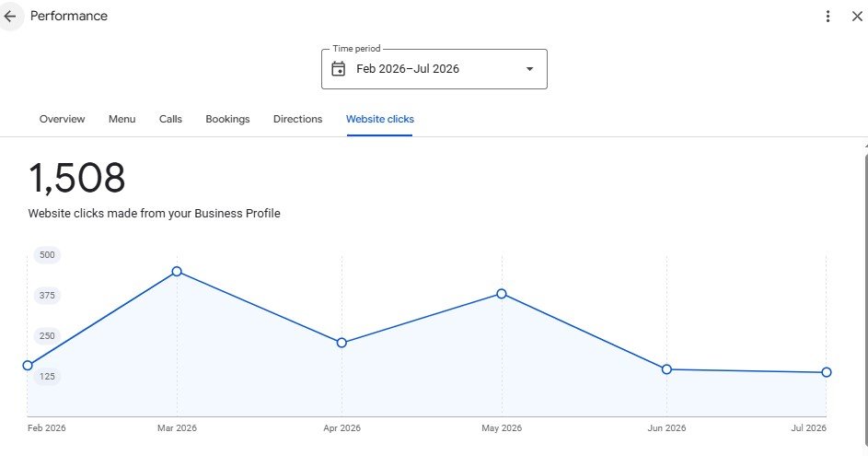Click the Mar 2026 peak data point
The width and height of the screenshot is (868, 456).
177,271
